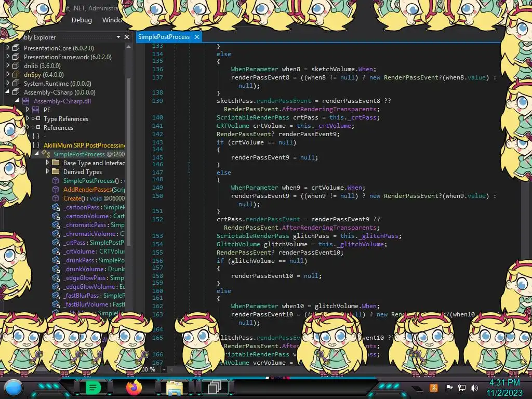Click the PresentationFramework assembly icon

click(16, 57)
